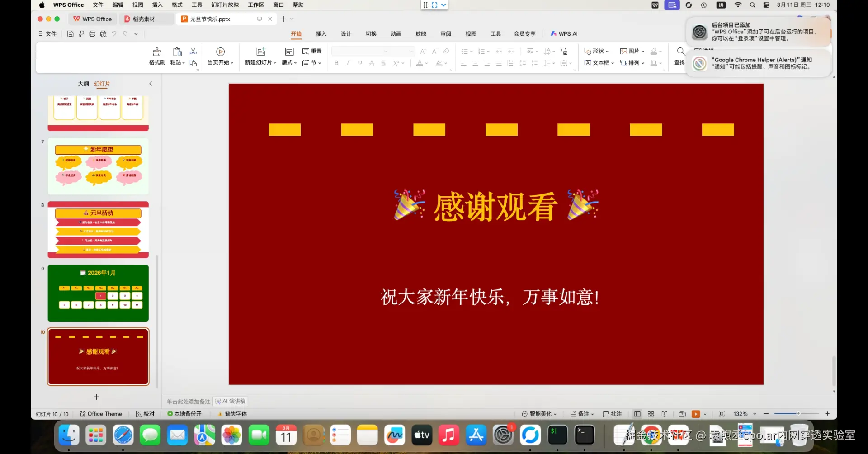Start slideshow from current page (当页开始)

tap(221, 57)
